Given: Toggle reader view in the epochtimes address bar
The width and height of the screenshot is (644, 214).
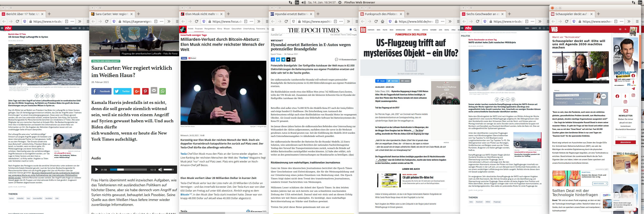Looking at the screenshot, I should tap(336, 21).
